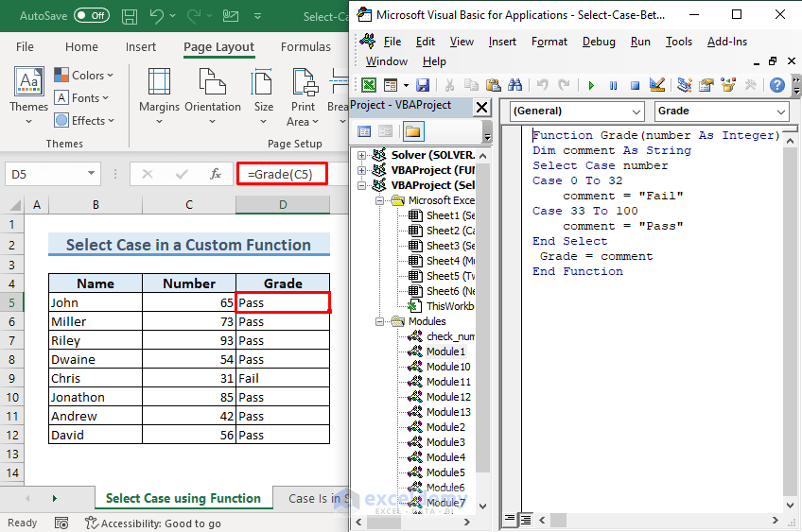The height and width of the screenshot is (532, 802).
Task: Open the Debug menu in VBA editor
Action: click(x=599, y=42)
